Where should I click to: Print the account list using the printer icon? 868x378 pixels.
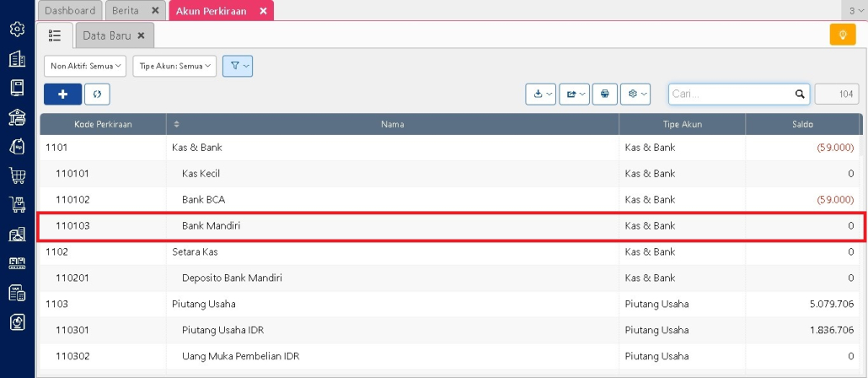click(604, 94)
